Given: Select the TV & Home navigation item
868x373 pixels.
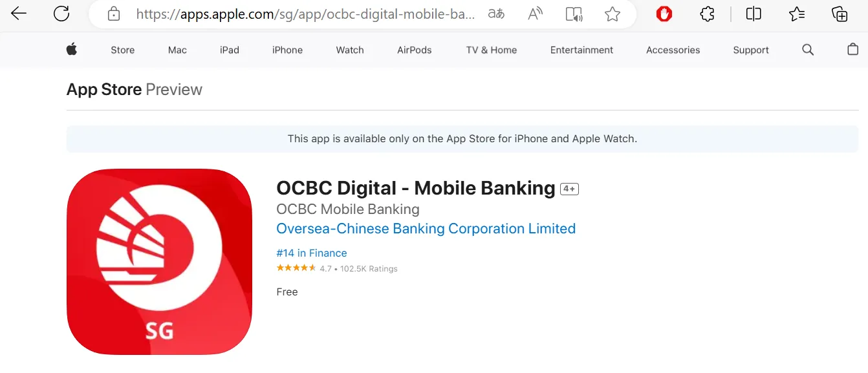Looking at the screenshot, I should pos(491,50).
